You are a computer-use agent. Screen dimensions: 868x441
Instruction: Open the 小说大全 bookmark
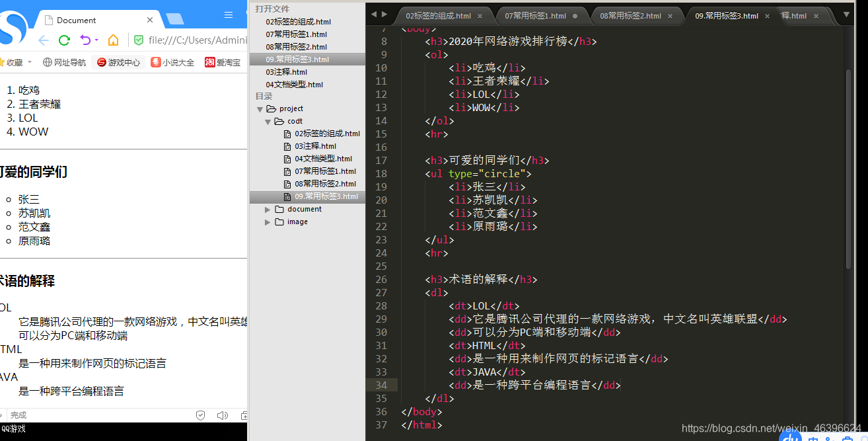pyautogui.click(x=172, y=62)
